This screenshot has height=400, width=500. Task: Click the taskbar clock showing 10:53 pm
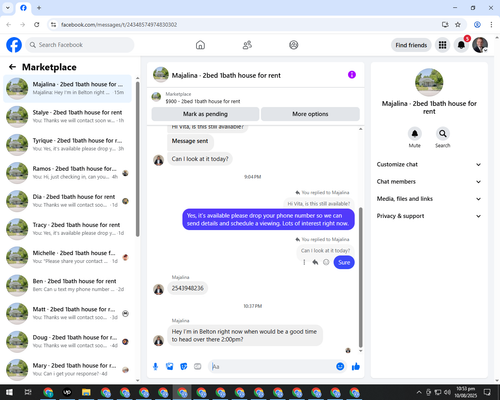coord(466,392)
